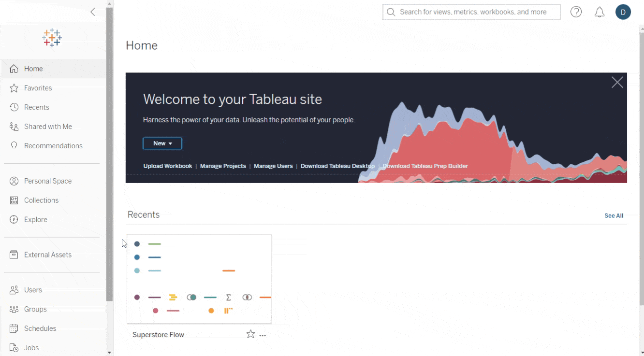Collapse the sidebar with the chevron arrow

pos(93,12)
